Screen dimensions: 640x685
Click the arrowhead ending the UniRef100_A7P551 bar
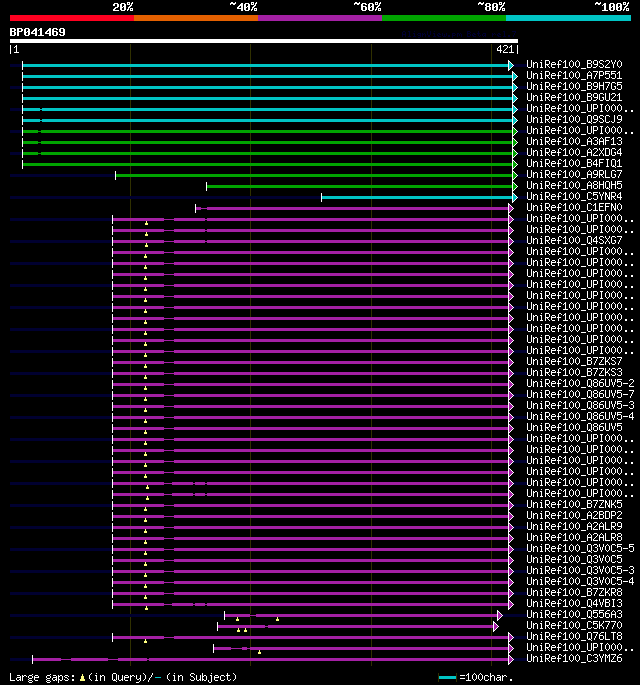pyautogui.click(x=515, y=76)
